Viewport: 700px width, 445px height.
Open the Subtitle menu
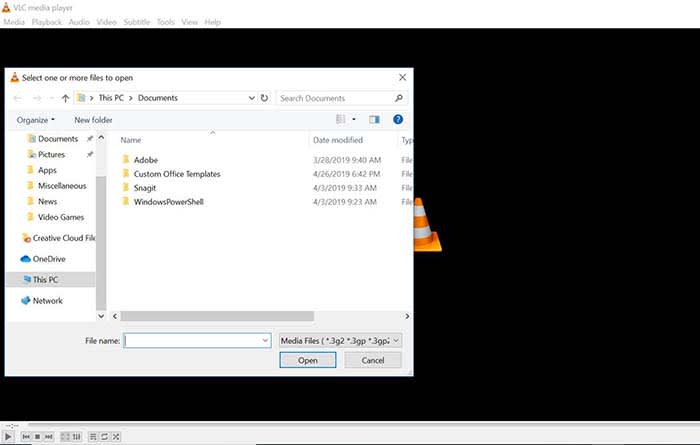coord(137,22)
